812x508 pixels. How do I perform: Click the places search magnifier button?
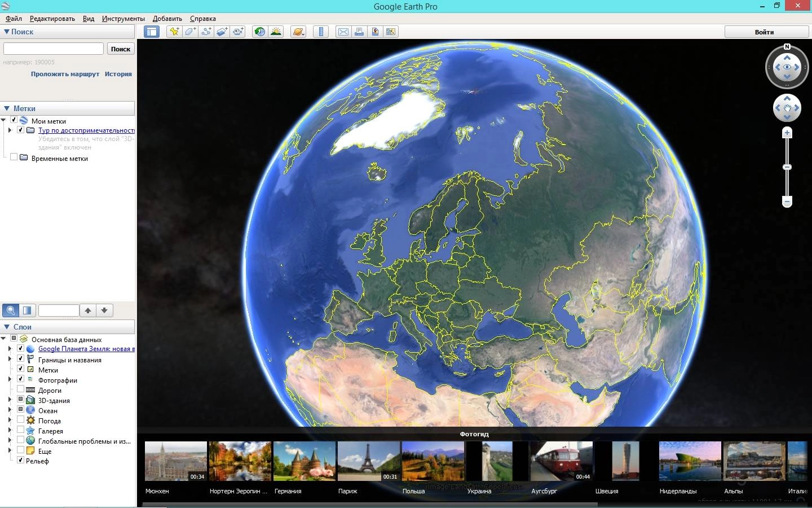(11, 310)
